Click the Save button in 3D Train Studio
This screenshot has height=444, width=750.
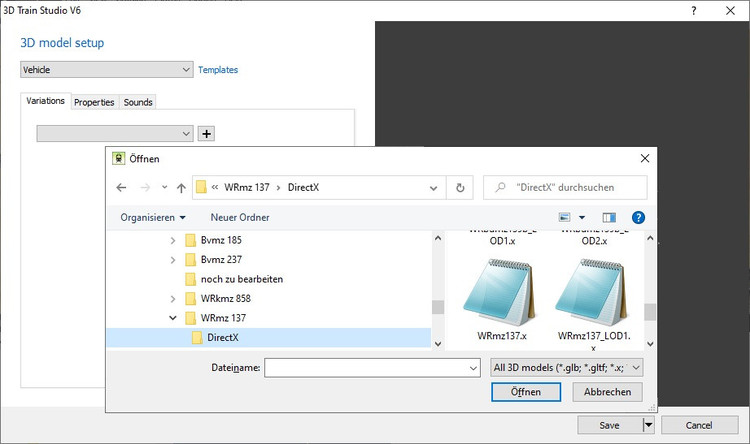(609, 425)
